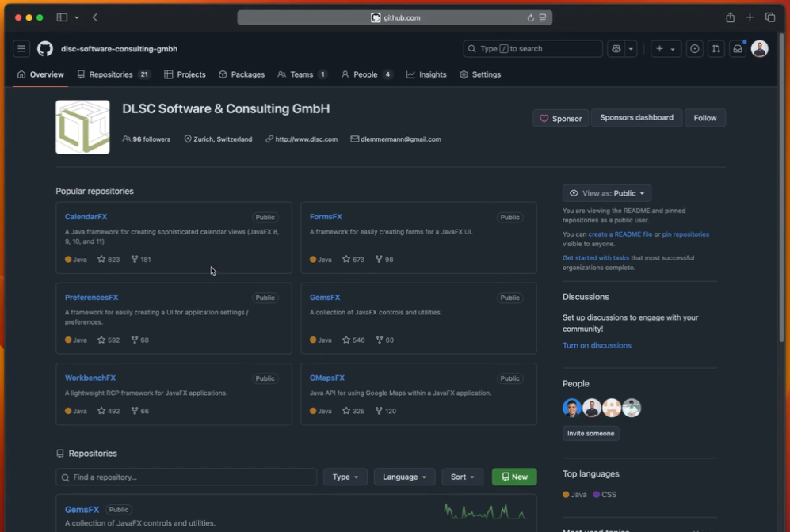This screenshot has height=532, width=790.
Task: Open the Sponsors dashboard button
Action: (636, 118)
